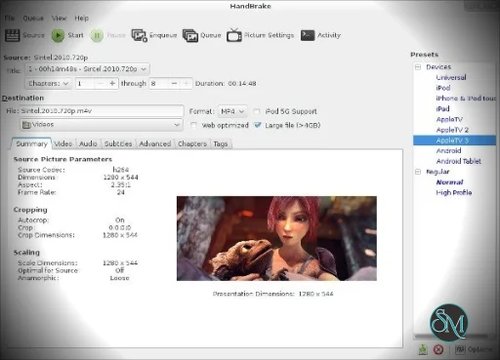The width and height of the screenshot is (500, 360).
Task: Click the Source name Sintel.2010.720p
Action: tap(61, 58)
